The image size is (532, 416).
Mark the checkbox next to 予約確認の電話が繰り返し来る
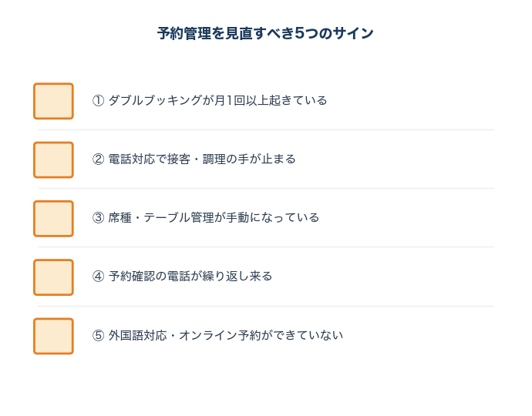point(53,277)
